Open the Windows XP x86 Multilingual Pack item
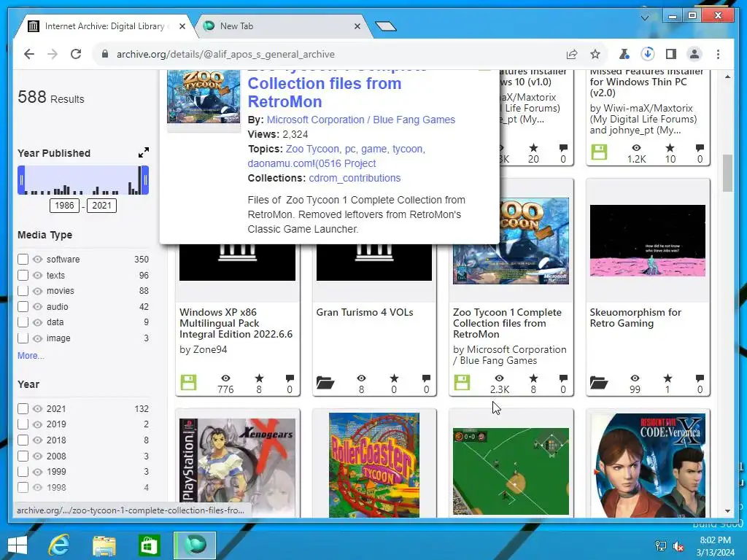Screen dimensions: 747x560 click(x=236, y=323)
